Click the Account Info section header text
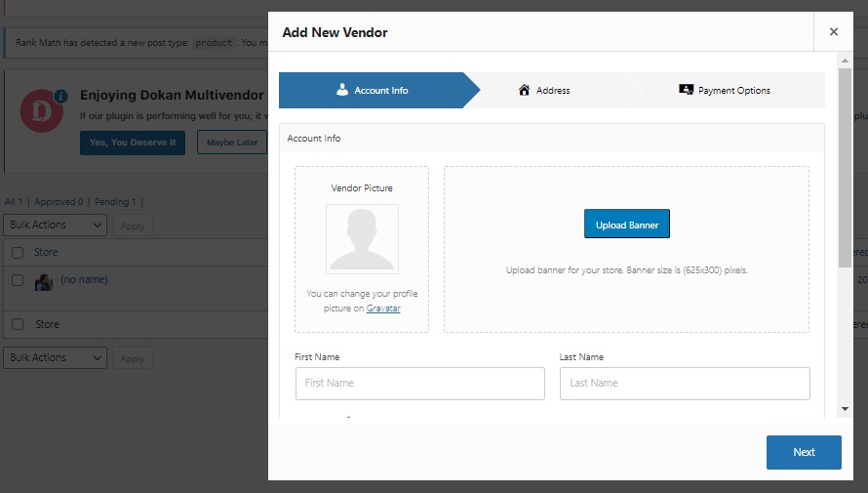Image resolution: width=868 pixels, height=493 pixels. coord(314,139)
